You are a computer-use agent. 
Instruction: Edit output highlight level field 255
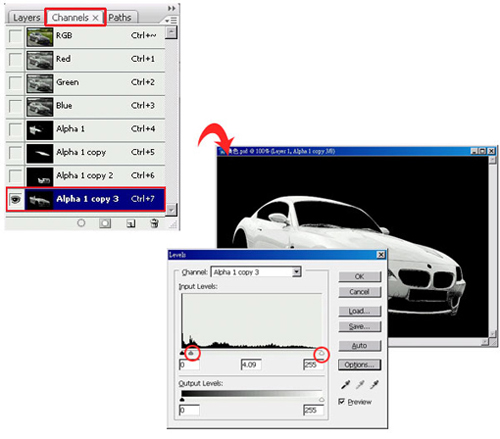pos(313,410)
